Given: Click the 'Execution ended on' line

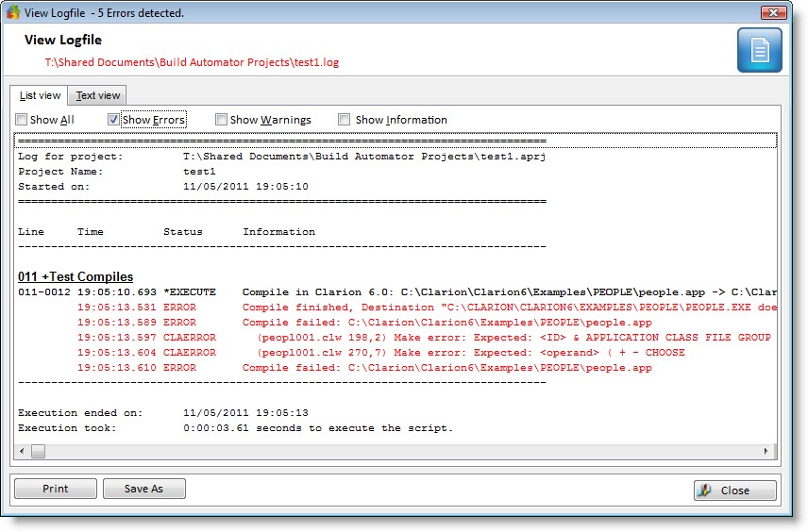Looking at the screenshot, I should pyautogui.click(x=396, y=413).
